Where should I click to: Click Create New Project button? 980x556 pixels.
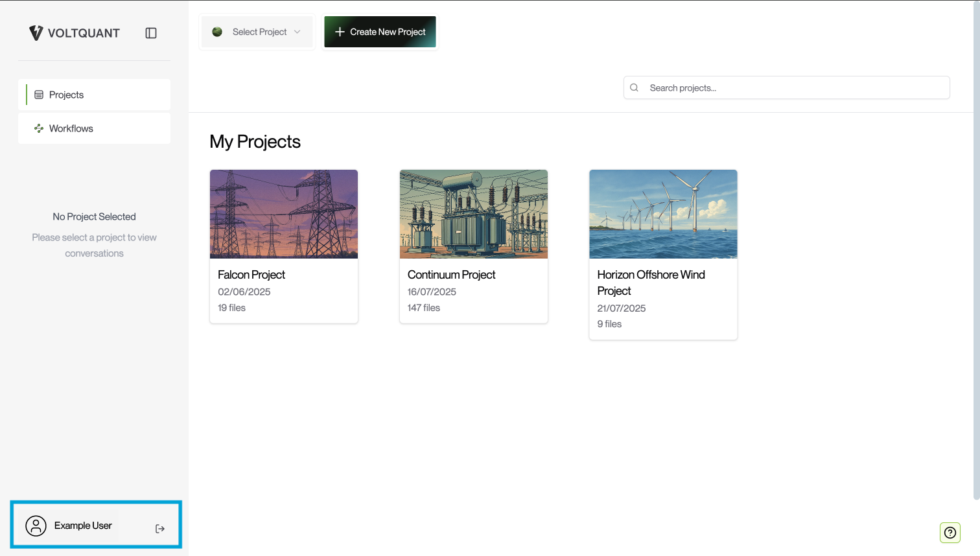(x=380, y=32)
